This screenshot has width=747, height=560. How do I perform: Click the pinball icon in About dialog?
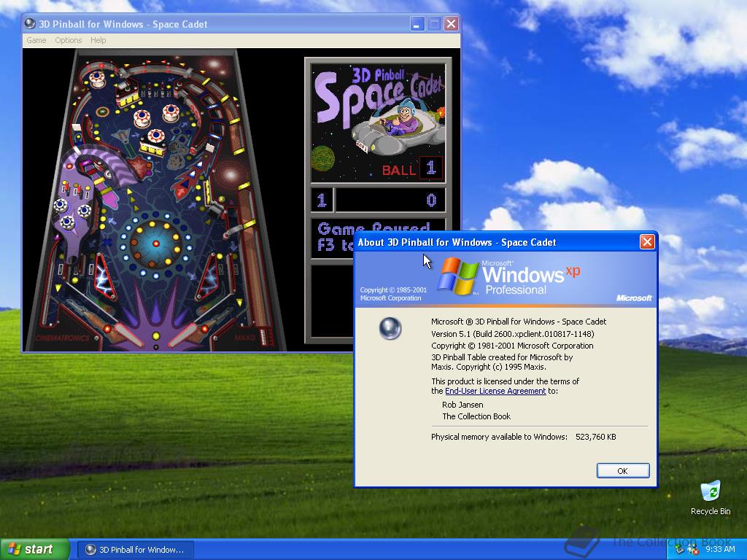(x=390, y=328)
